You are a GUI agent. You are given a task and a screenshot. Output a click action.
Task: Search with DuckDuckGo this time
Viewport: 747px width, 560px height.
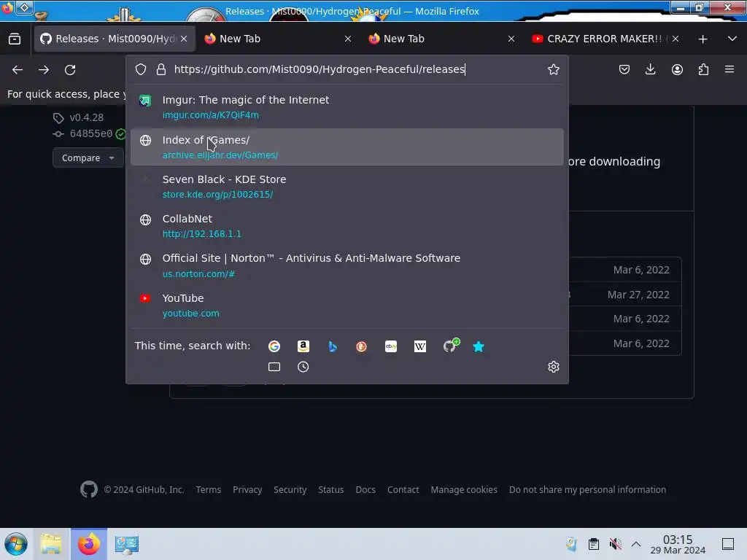tap(362, 346)
